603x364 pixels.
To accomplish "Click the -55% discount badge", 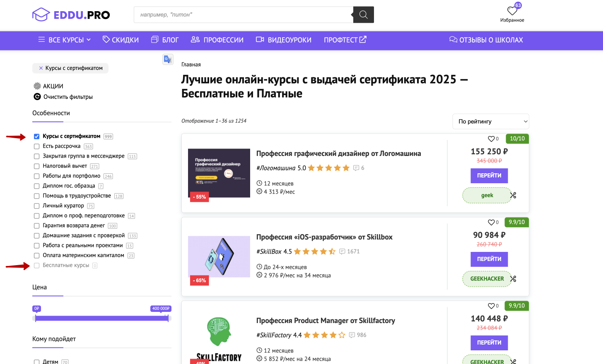I will [199, 197].
